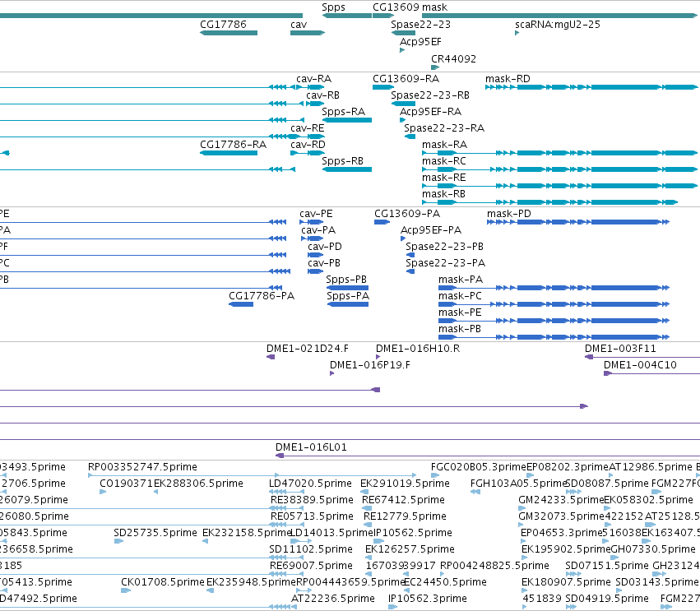Select protein mask-PB
Image resolution: width=700 pixels, height=611 pixels.
coord(459,329)
